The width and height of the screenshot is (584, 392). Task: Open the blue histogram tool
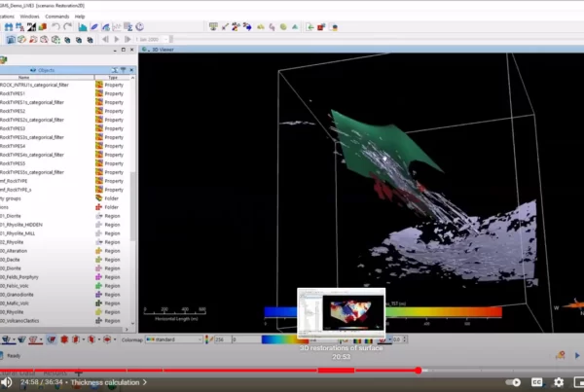click(x=83, y=27)
